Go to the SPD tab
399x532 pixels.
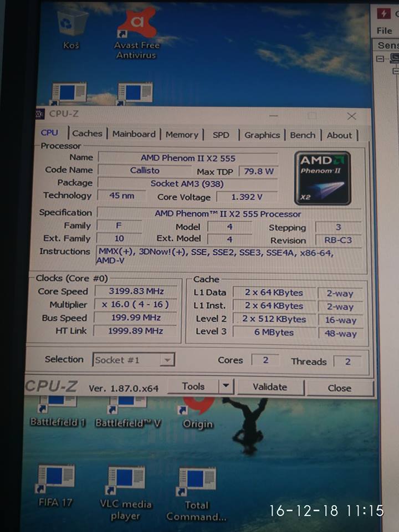[221, 135]
